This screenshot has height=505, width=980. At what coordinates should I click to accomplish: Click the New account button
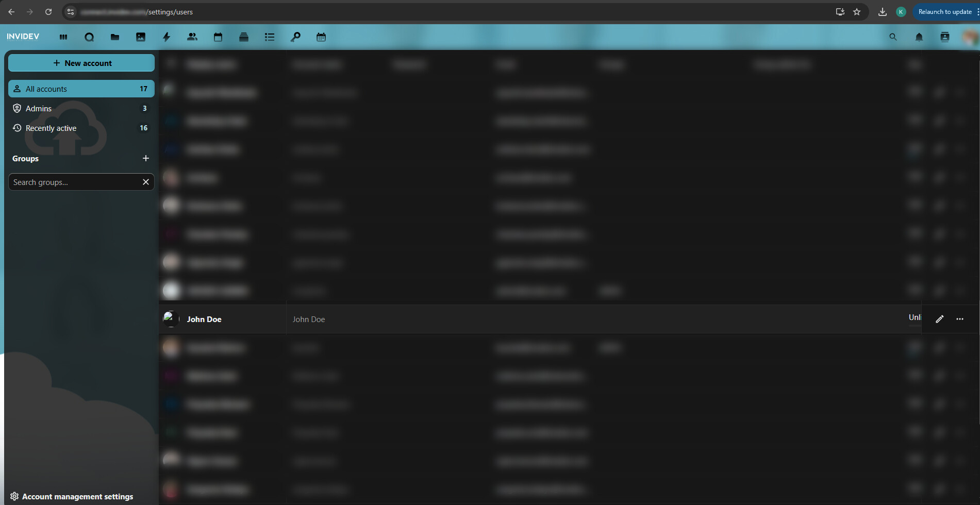[81, 63]
